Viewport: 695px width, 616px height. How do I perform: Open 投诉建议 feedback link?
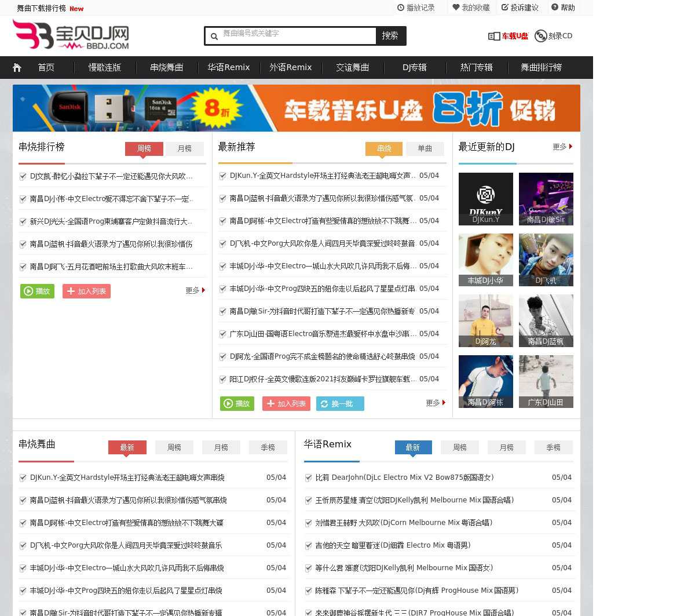[x=520, y=8]
